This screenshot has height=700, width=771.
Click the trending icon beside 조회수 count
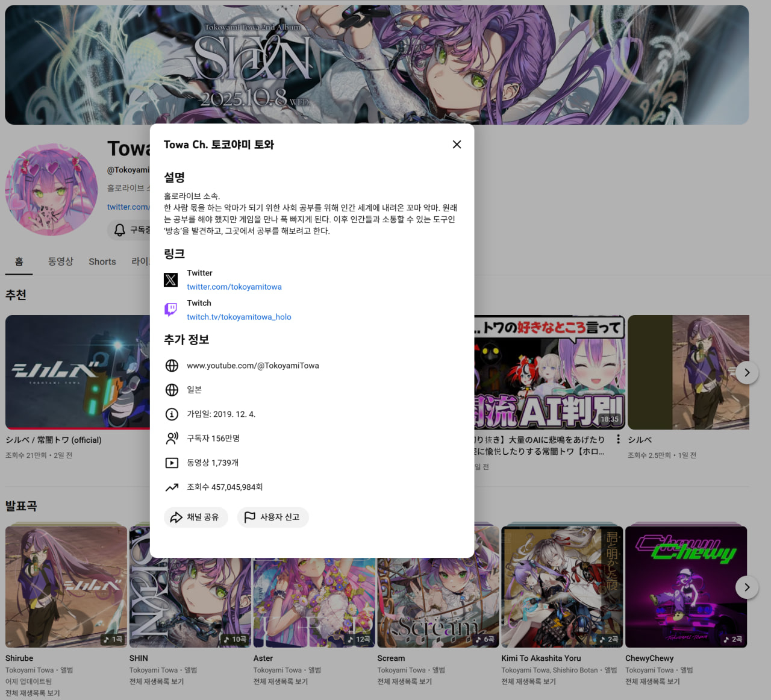[x=172, y=487]
